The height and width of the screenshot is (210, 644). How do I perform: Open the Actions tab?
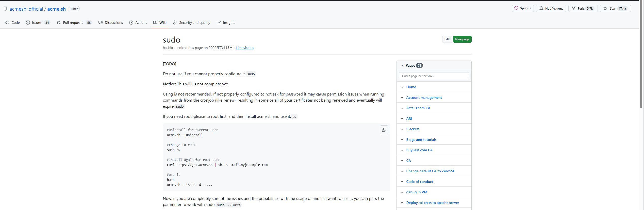point(138,23)
